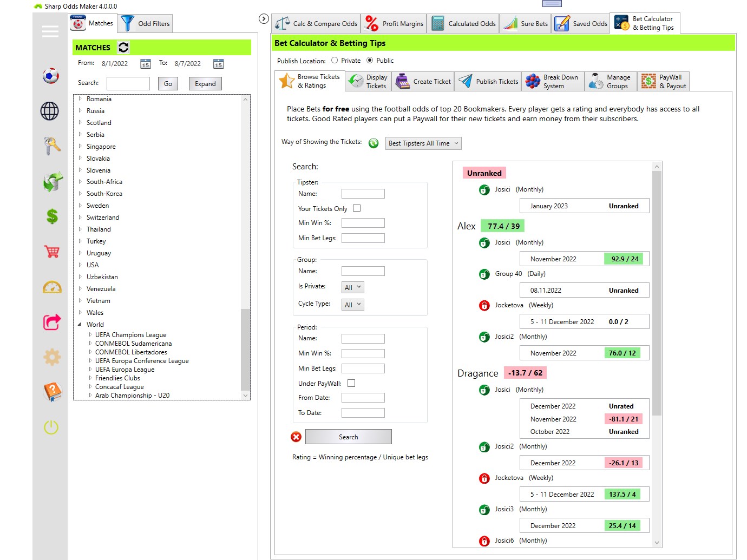Open the orange gear settings icon

tap(52, 357)
